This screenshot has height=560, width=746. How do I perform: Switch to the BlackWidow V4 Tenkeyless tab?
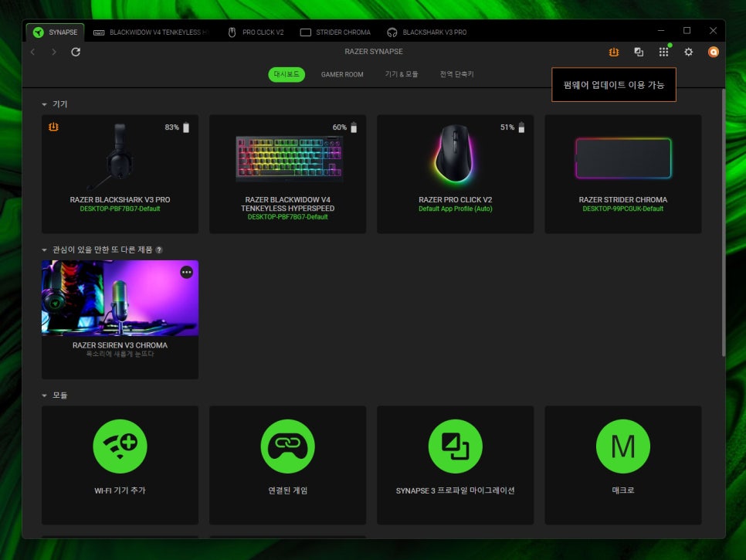coord(151,32)
